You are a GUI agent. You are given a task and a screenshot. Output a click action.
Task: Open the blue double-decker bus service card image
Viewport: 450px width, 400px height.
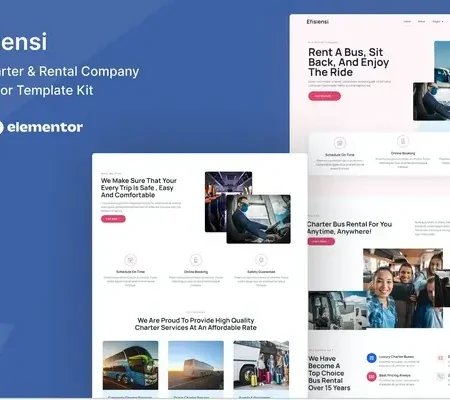point(130,365)
